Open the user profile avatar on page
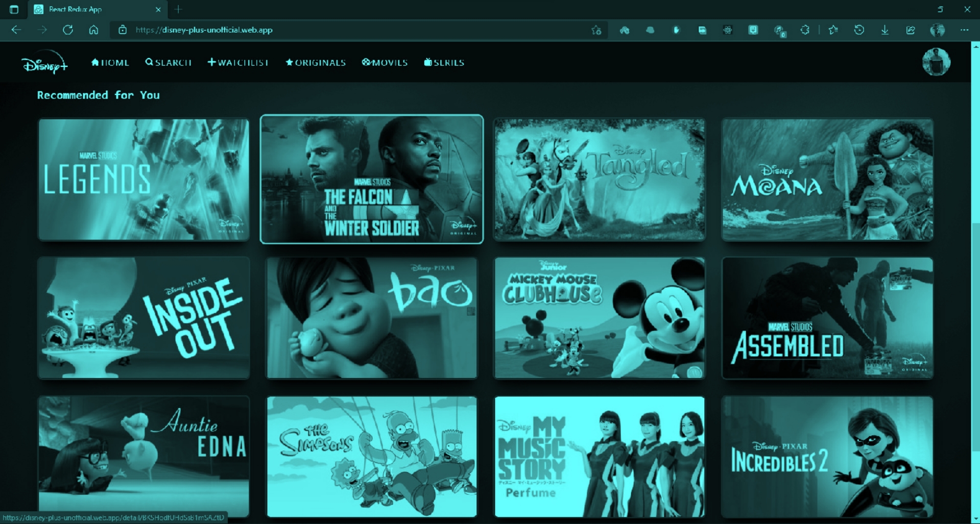The height and width of the screenshot is (524, 980). tap(936, 62)
